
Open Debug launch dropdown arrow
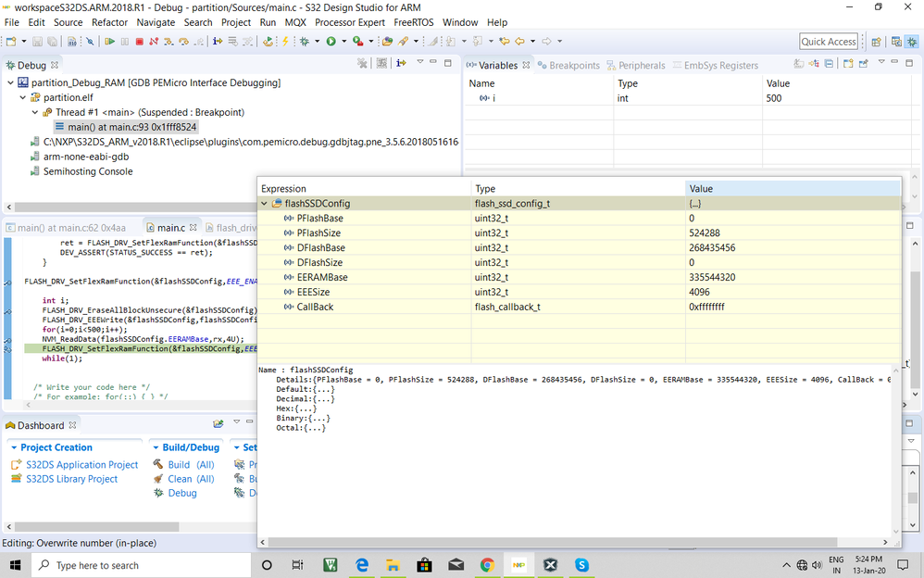point(317,42)
